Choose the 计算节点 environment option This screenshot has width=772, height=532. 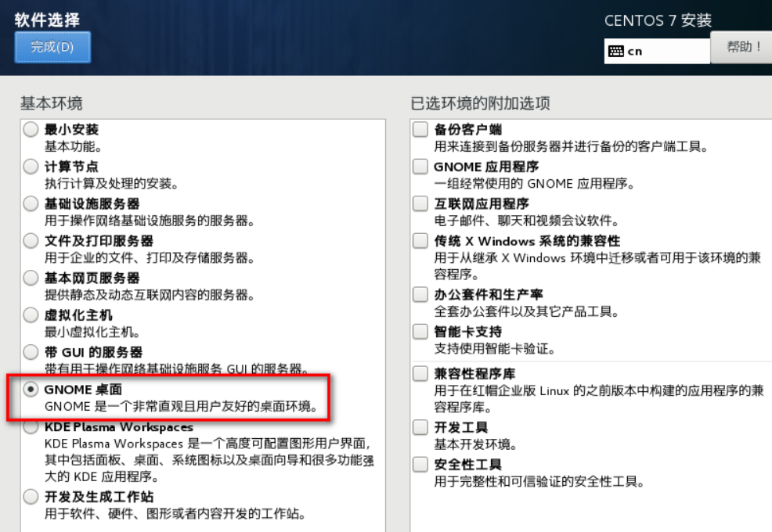31,167
